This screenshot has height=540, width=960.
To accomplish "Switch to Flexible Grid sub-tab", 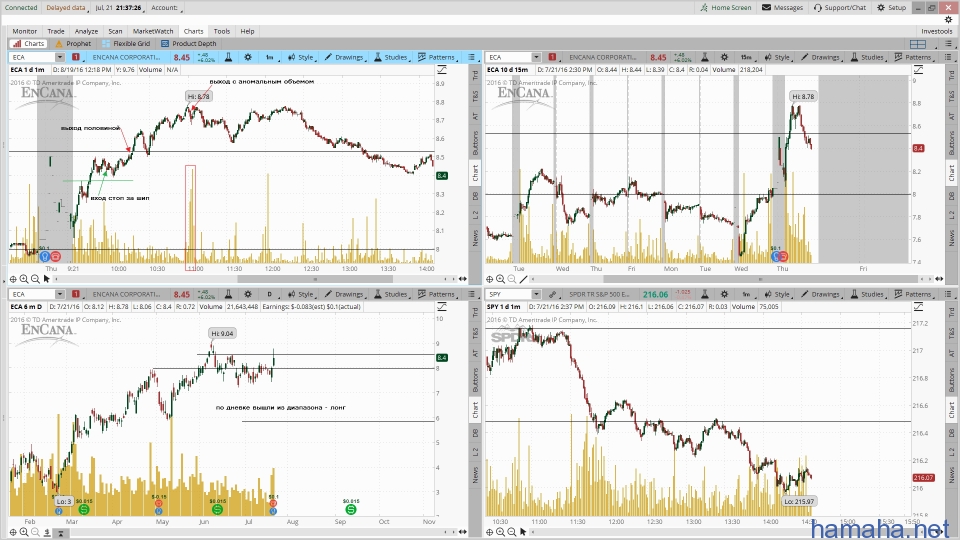I will tap(126, 43).
